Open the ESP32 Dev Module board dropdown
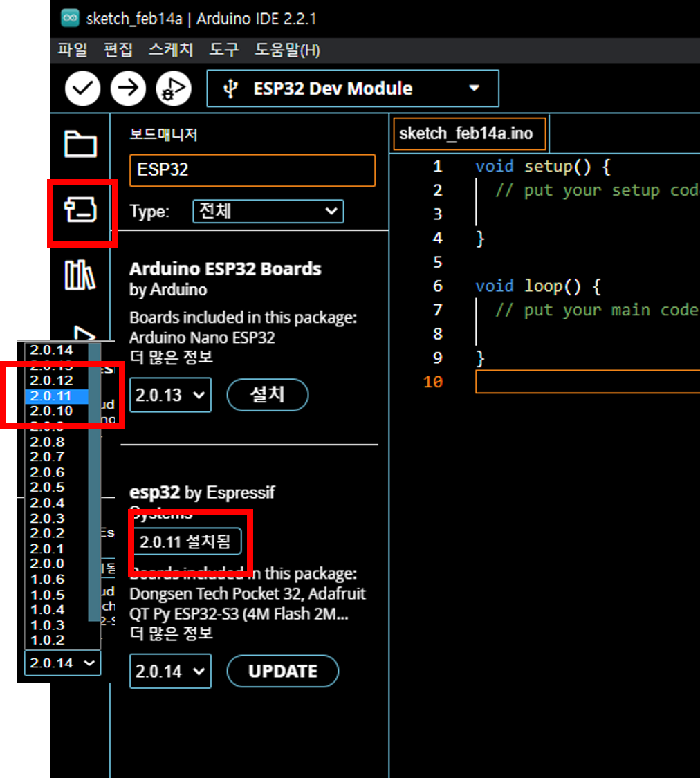Image resolution: width=700 pixels, height=778 pixels. click(x=353, y=89)
